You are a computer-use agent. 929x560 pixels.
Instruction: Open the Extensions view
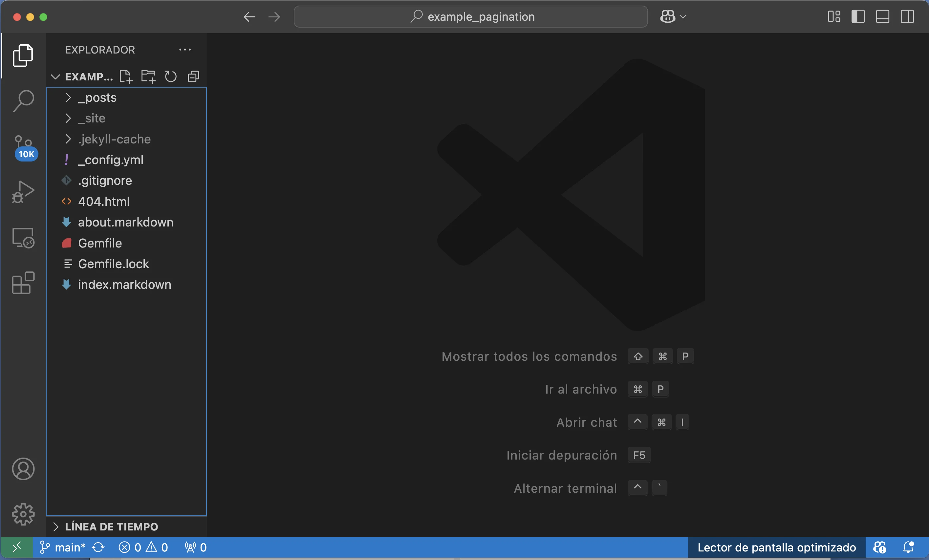[23, 283]
